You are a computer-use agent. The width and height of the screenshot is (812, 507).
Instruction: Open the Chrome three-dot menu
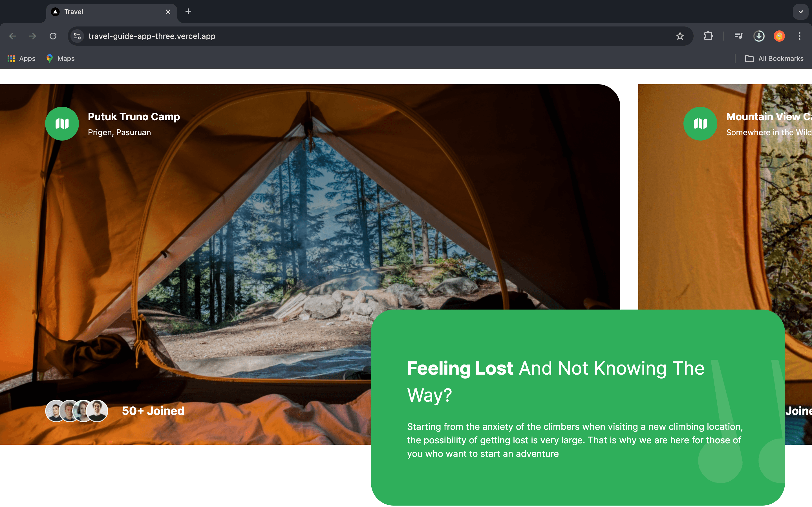tap(800, 36)
